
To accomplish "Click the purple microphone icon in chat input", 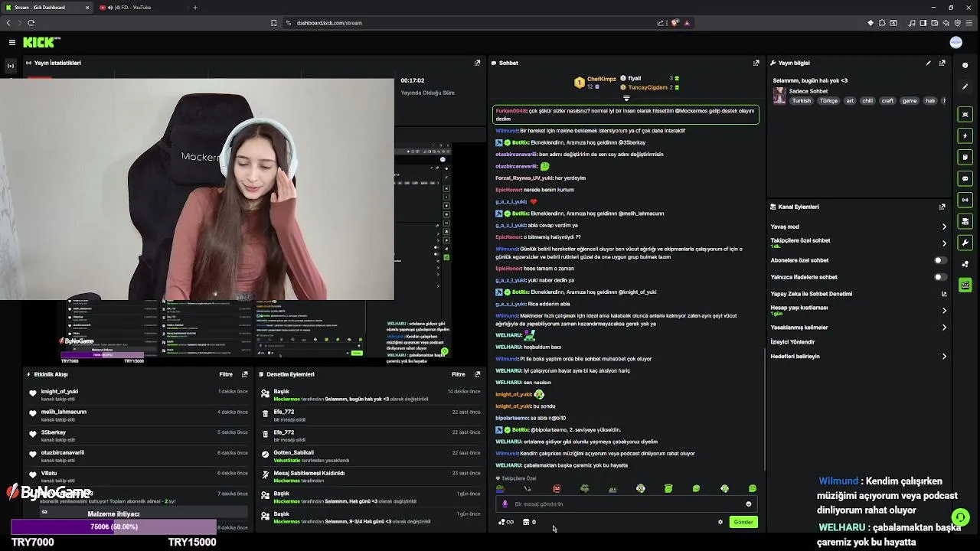I will pyautogui.click(x=505, y=504).
